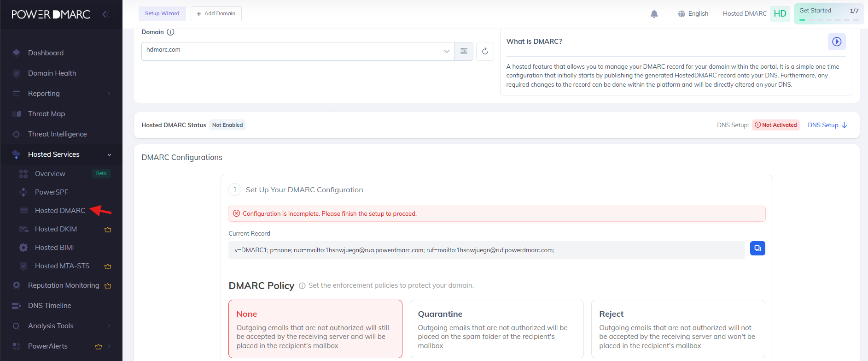The image size is (868, 361).
Task: Open domain filter settings icon
Action: pos(464,51)
